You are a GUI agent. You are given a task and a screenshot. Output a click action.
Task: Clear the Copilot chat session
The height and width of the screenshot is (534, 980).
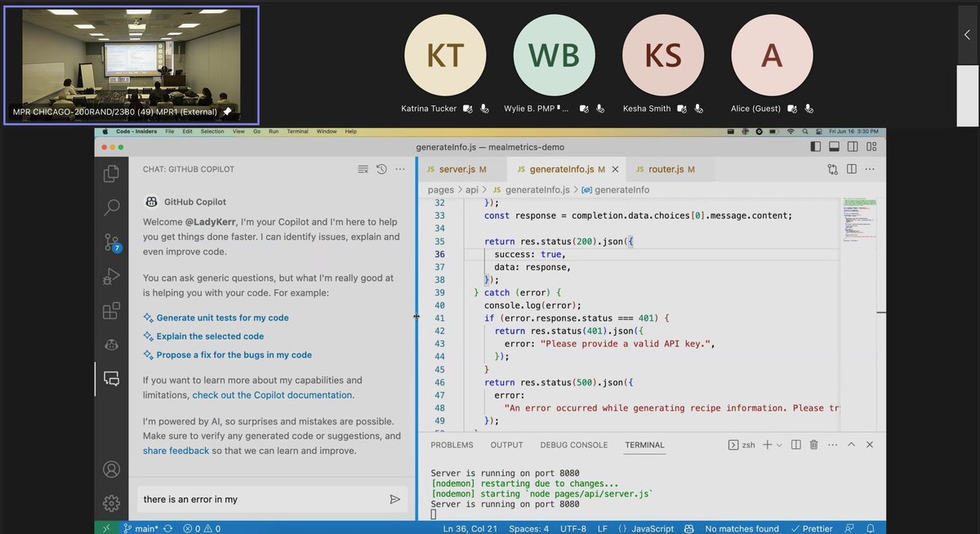tap(363, 169)
